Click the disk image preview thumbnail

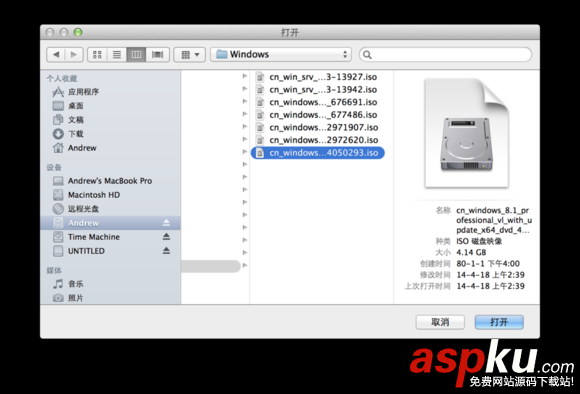click(x=467, y=133)
